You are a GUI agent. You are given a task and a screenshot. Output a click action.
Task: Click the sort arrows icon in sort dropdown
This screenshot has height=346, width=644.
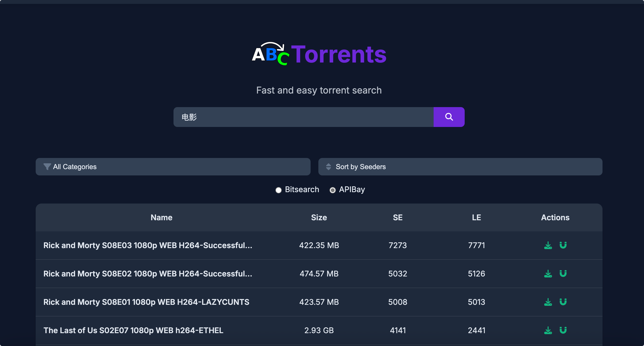click(328, 166)
